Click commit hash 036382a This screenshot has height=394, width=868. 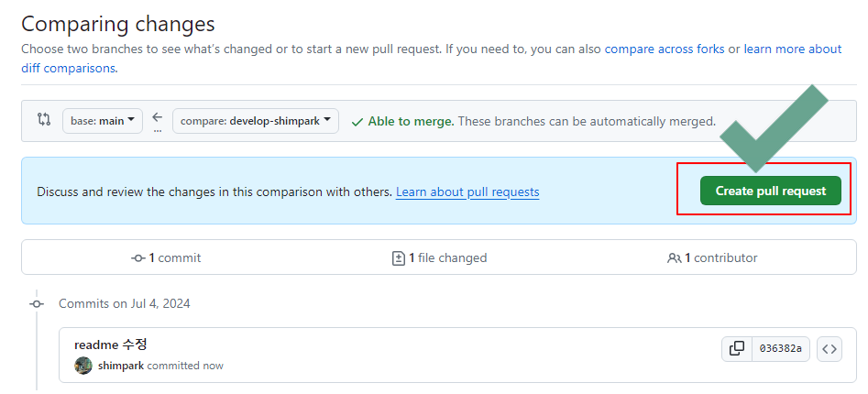click(781, 348)
